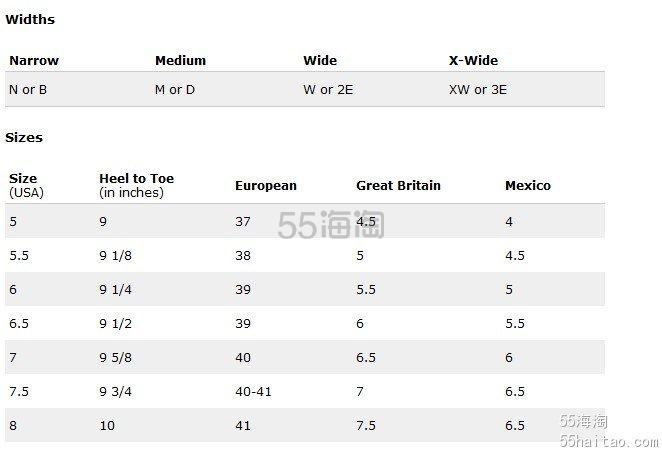Click the European 40-41 cell

point(253,391)
